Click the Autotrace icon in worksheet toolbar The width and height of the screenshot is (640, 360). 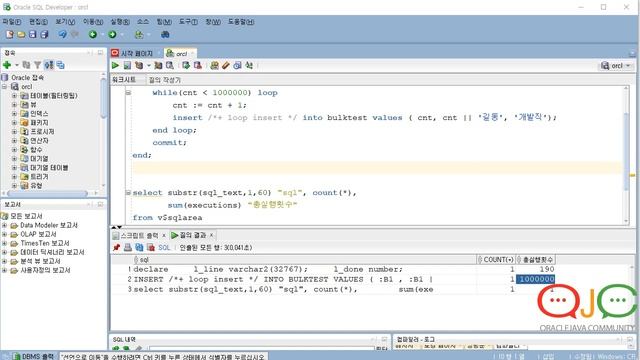(x=158, y=65)
